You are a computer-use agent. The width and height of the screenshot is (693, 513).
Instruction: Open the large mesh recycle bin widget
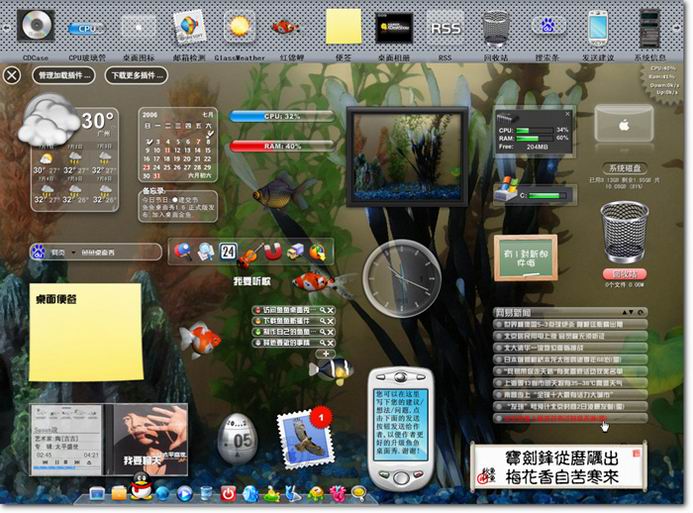(624, 232)
